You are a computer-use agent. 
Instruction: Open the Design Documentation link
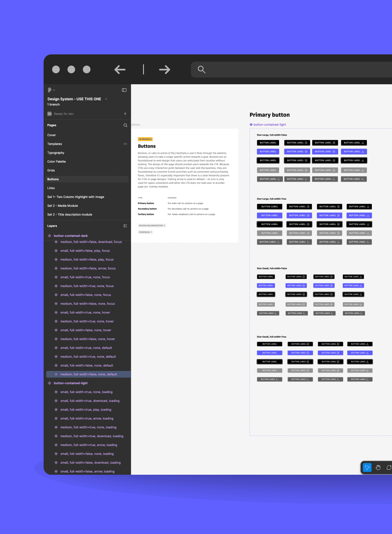click(152, 226)
